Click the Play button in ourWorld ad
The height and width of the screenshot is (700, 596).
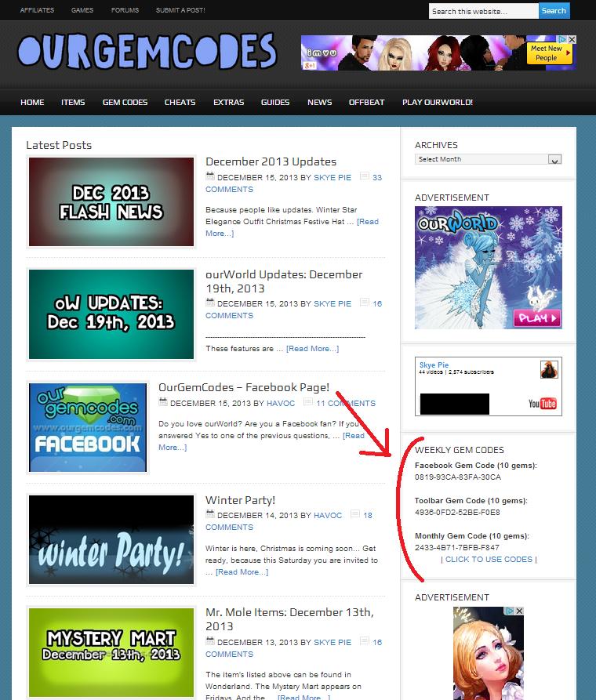click(537, 318)
